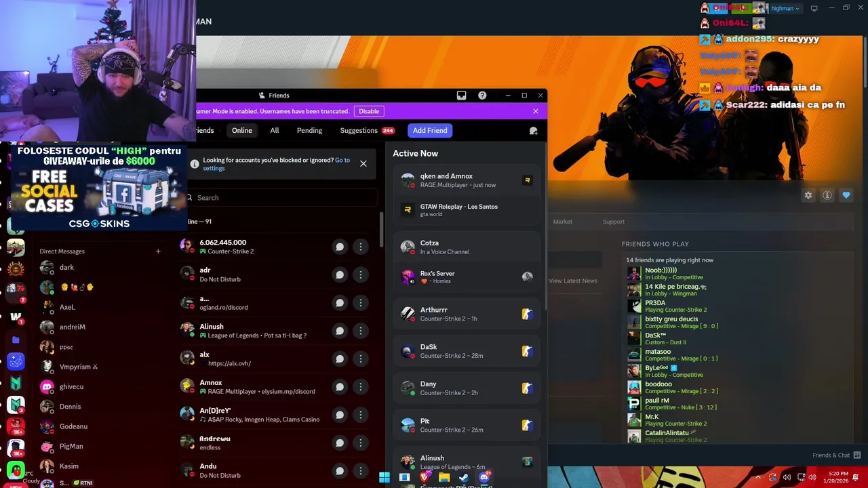Dismiss Streamer Mode banner with X
The image size is (868, 488).
[536, 111]
